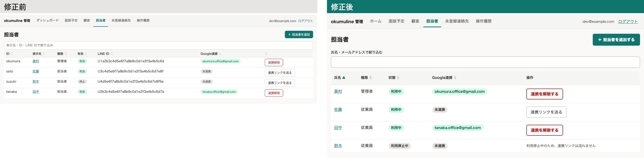
Task: Click okumuline 管理 brand in 修正前 header
Action: pos(17,21)
